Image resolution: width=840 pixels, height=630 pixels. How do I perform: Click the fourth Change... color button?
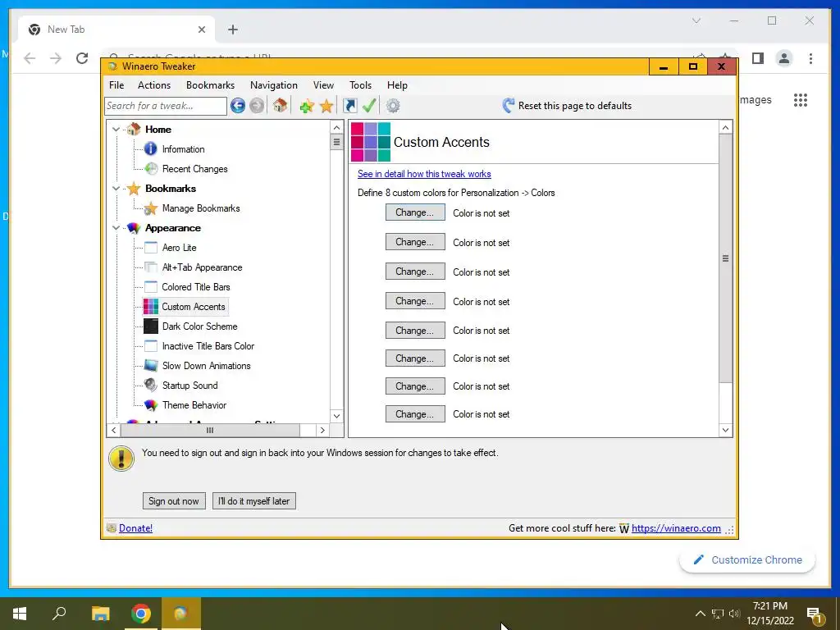pos(415,301)
